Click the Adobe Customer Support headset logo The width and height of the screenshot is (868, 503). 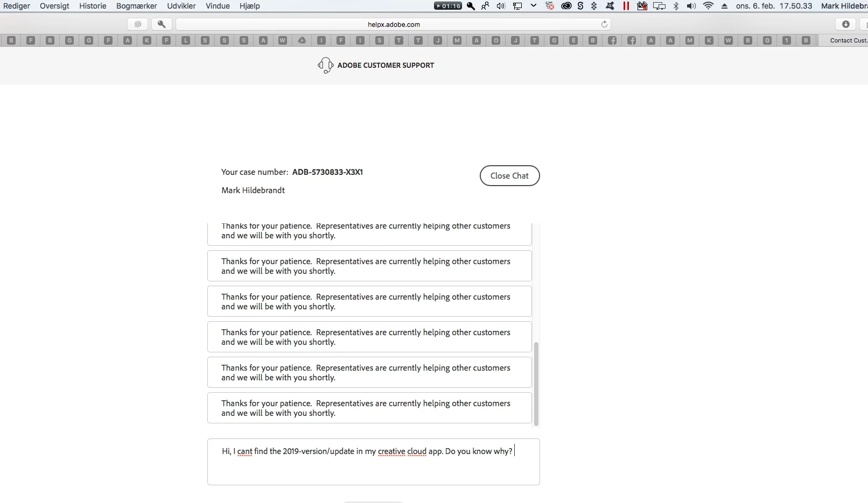point(325,65)
